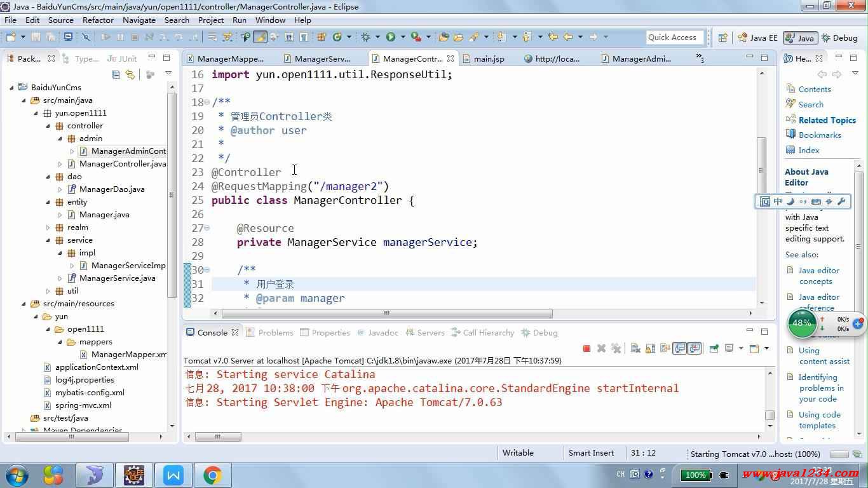Screen dimensions: 868x488
Task: Click the New file wizard icon
Action: [x=11, y=37]
